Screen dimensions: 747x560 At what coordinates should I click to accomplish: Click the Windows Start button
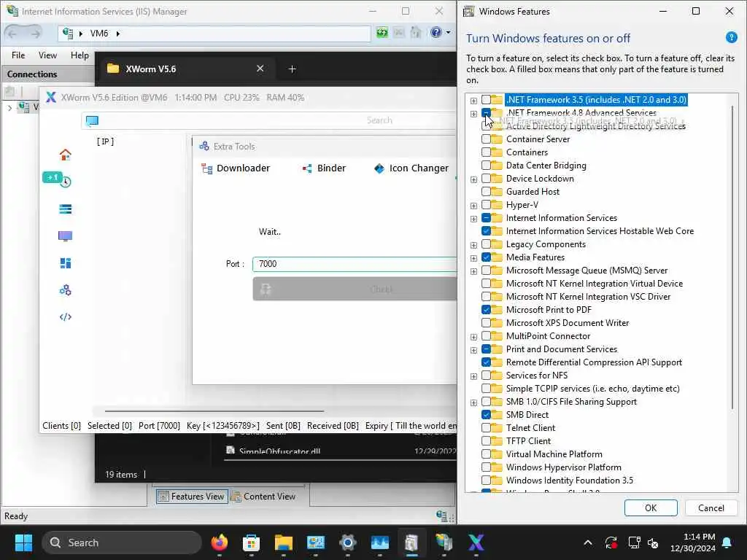23,542
